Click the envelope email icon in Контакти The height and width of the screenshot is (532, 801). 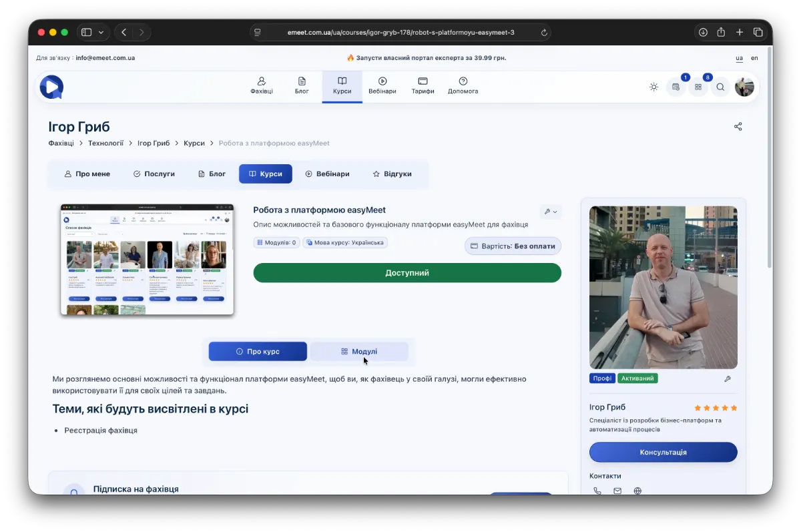(617, 491)
